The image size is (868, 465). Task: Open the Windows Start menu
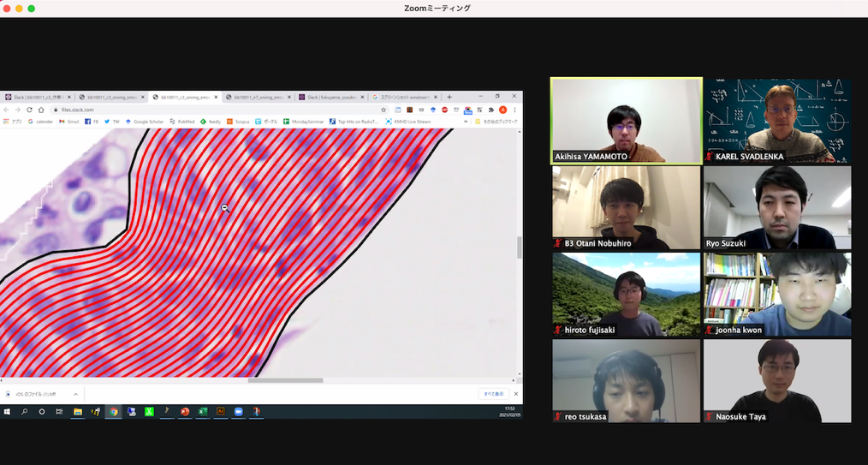pos(7,412)
